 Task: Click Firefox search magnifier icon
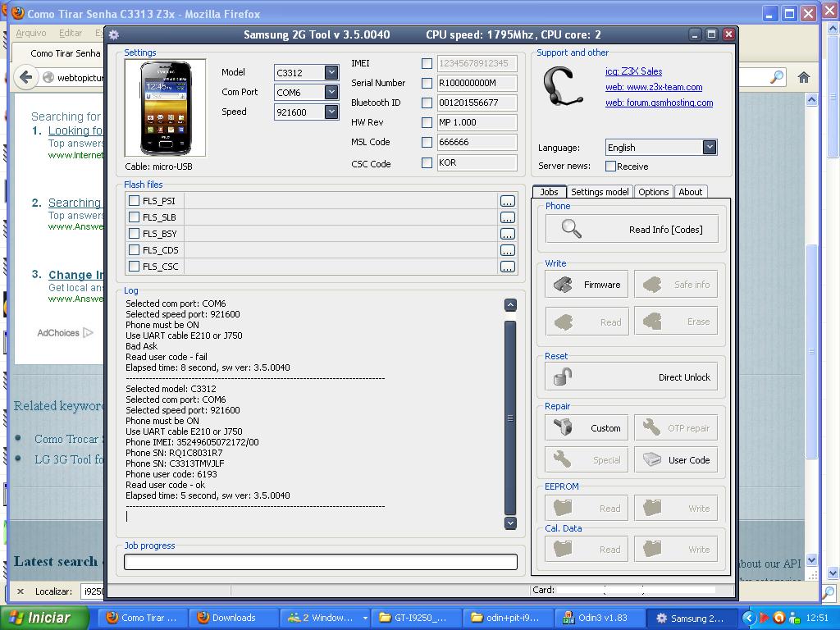point(776,78)
